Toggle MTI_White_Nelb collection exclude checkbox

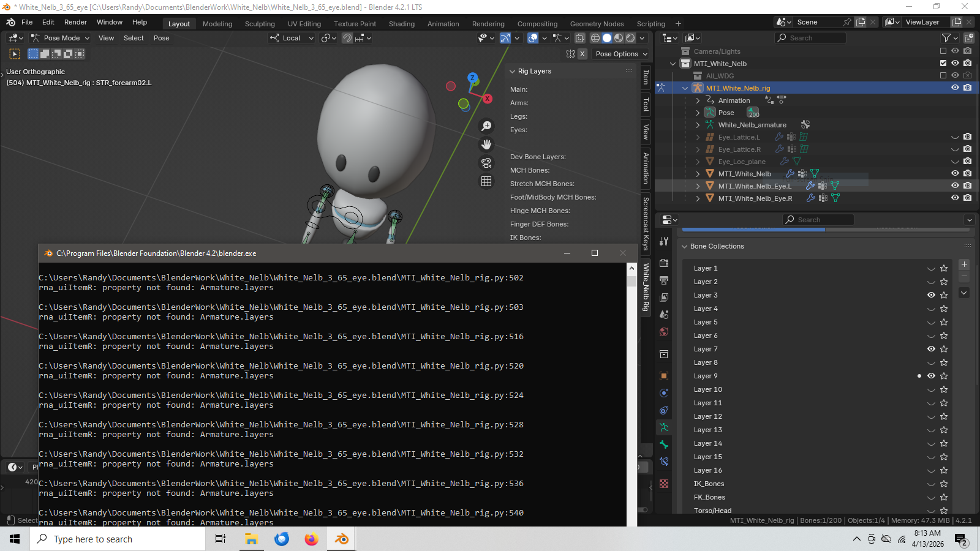943,63
